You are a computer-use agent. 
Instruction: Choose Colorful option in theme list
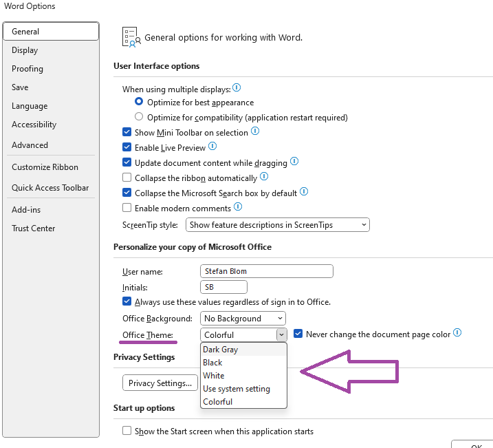pyautogui.click(x=243, y=402)
